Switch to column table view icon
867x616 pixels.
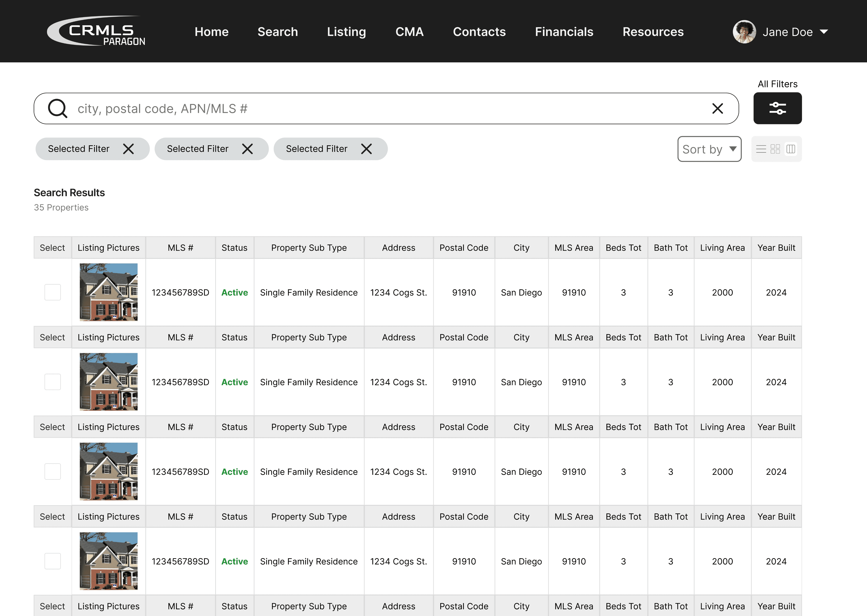point(791,149)
